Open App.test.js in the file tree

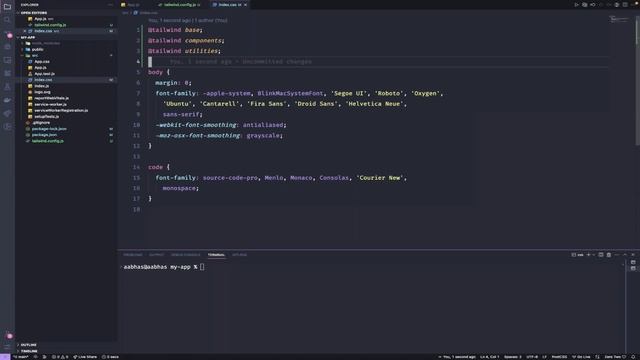[44, 74]
